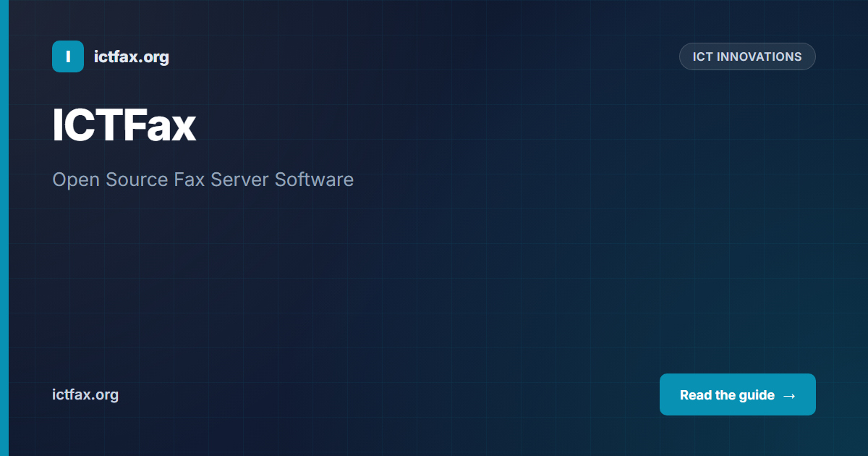Select the ICT INNOVATIONS badge
The height and width of the screenshot is (456, 868).
pos(747,56)
